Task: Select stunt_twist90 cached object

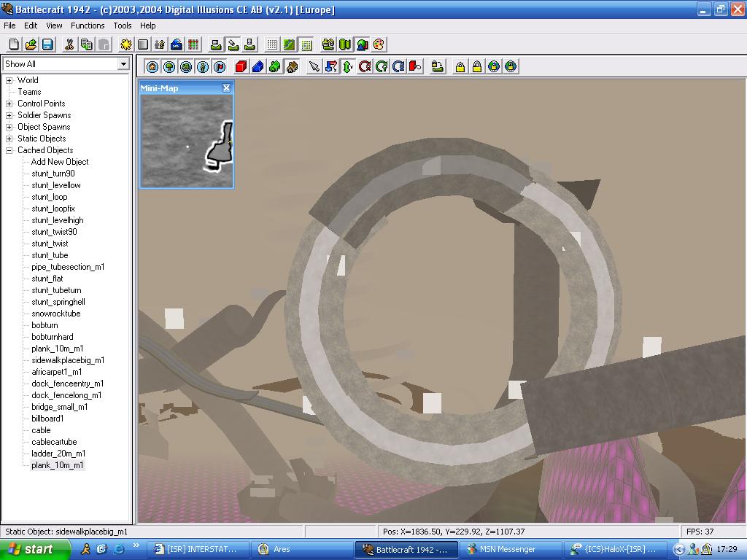Action: [x=54, y=232]
